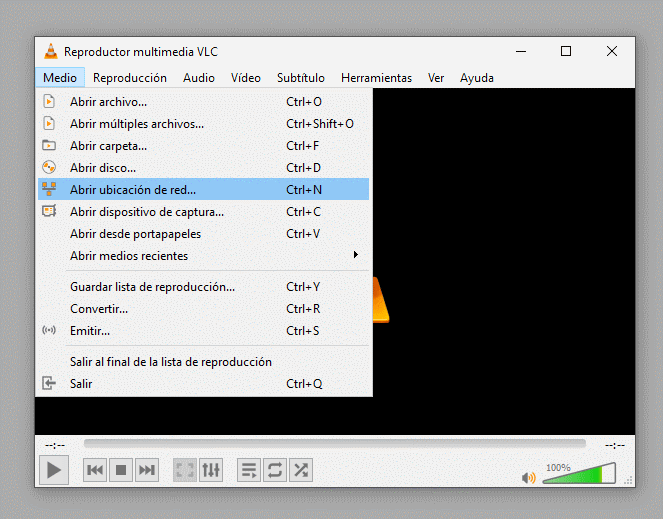Close the VLC window
The image size is (663, 519).
(x=611, y=51)
